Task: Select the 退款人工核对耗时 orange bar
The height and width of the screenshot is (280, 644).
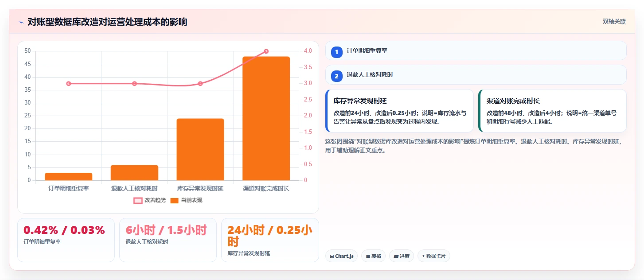Action: tap(134, 173)
